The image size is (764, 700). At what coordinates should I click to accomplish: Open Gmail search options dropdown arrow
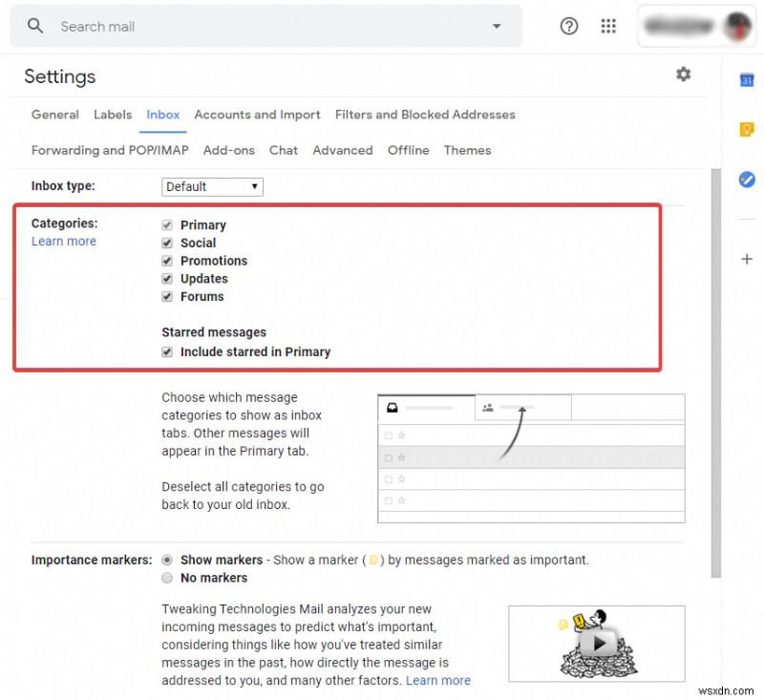(x=497, y=26)
